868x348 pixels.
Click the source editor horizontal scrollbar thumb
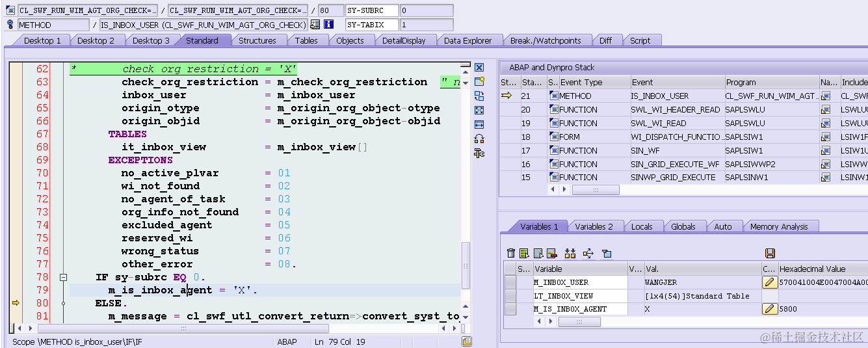(181, 328)
